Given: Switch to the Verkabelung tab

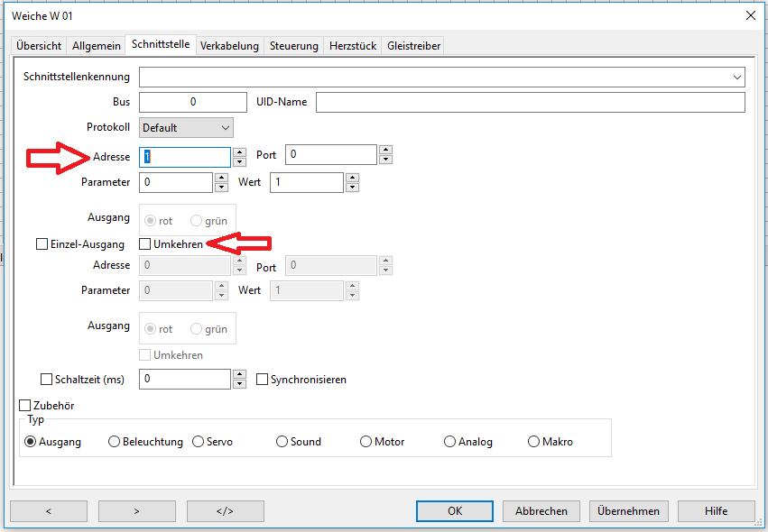Looking at the screenshot, I should 229,45.
